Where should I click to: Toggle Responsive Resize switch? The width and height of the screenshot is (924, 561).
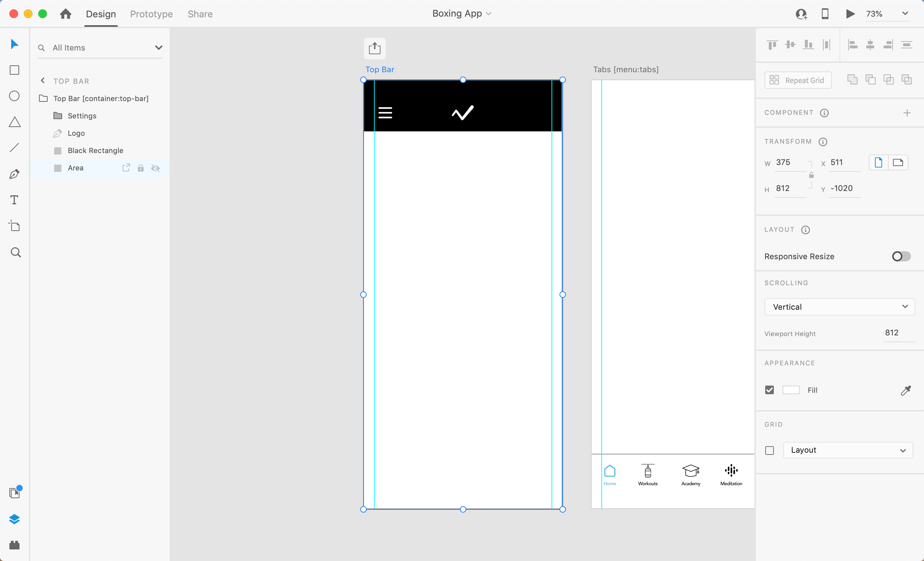(x=901, y=256)
